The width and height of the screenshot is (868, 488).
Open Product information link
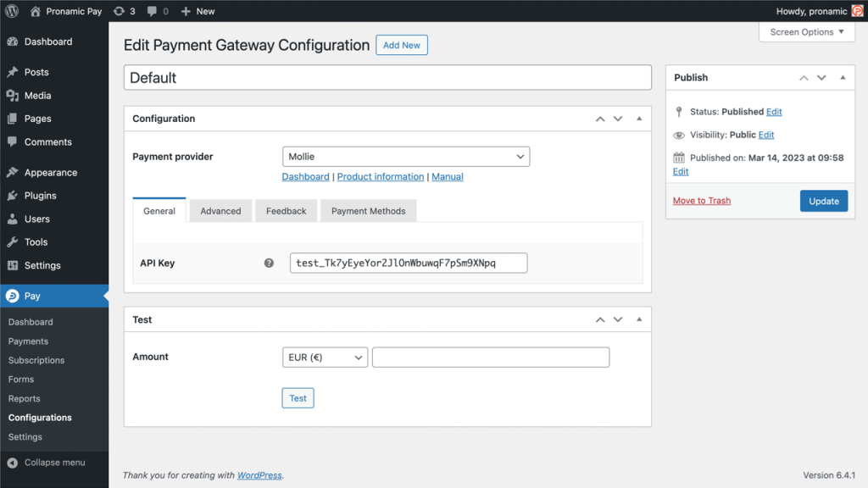tap(381, 176)
